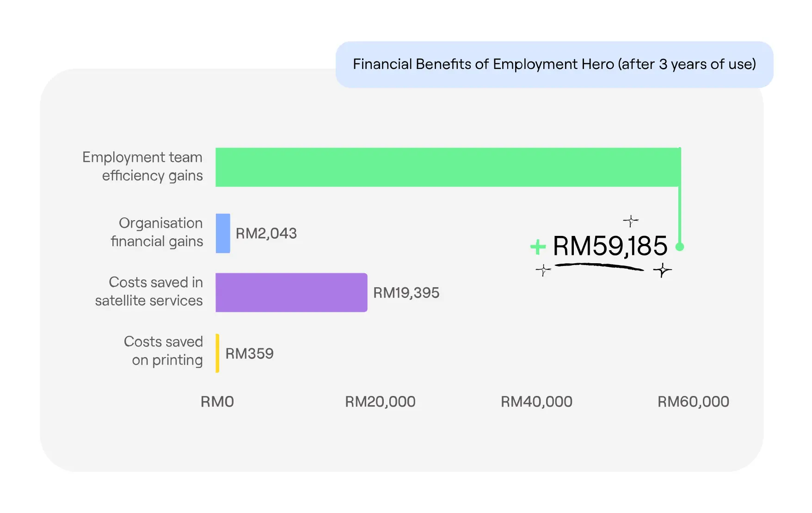Click the Financial Benefits title banner
Viewport: 812px width, 513px height.
pos(554,64)
